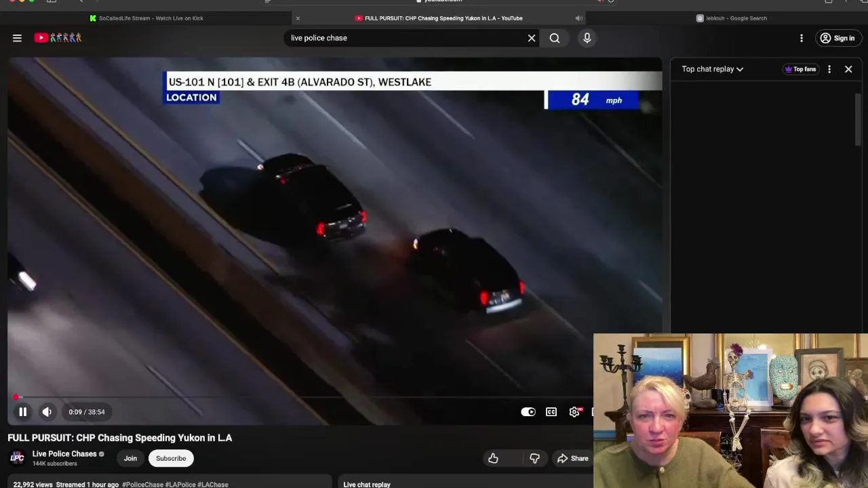
Task: Click the Join membership button
Action: tap(130, 458)
